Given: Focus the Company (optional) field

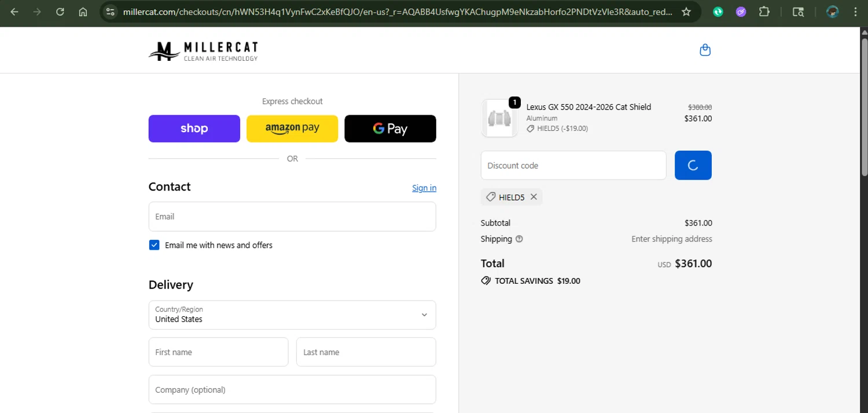Looking at the screenshot, I should pyautogui.click(x=292, y=389).
